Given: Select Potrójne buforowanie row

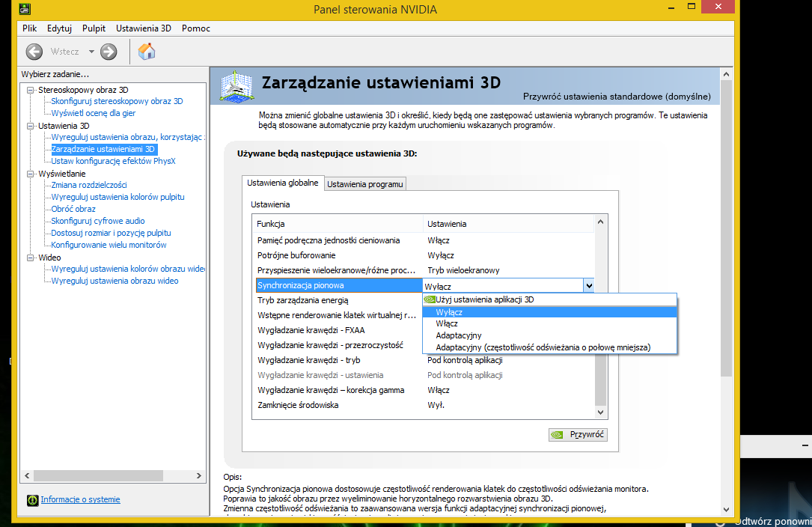Looking at the screenshot, I should (424, 255).
